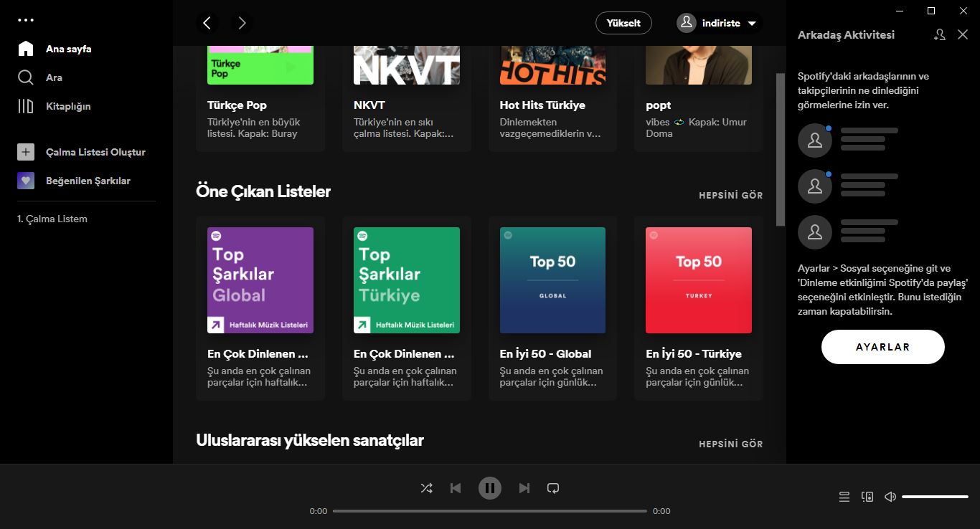980x529 pixels.
Task: Click the Yükselt upgrade button
Action: click(x=623, y=23)
